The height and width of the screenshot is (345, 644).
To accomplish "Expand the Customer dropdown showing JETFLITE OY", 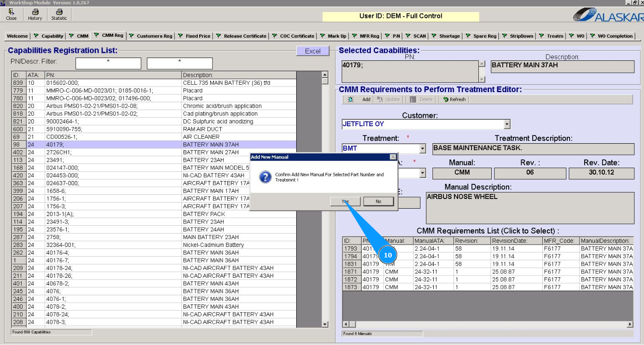I will coord(507,124).
